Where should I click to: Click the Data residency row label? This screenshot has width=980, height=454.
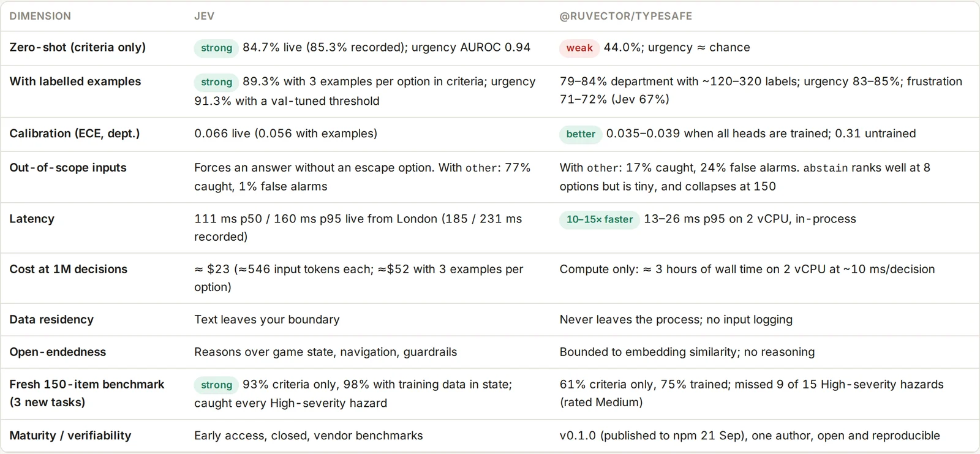[x=51, y=319]
